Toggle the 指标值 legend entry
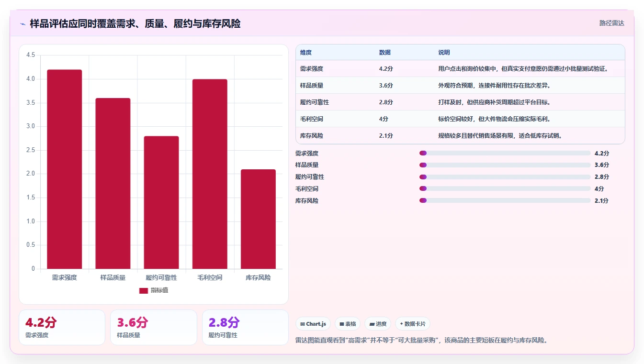 tap(154, 290)
